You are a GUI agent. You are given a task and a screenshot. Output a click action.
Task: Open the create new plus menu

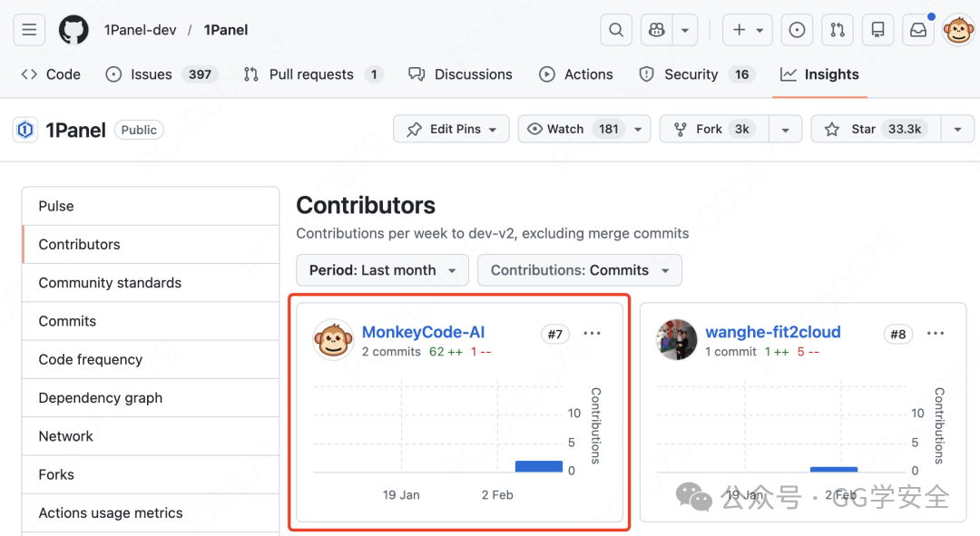pos(748,30)
